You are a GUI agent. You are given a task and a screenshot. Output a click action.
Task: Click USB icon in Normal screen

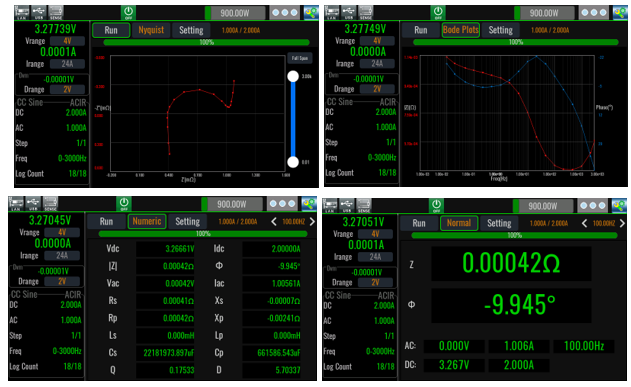pos(346,205)
